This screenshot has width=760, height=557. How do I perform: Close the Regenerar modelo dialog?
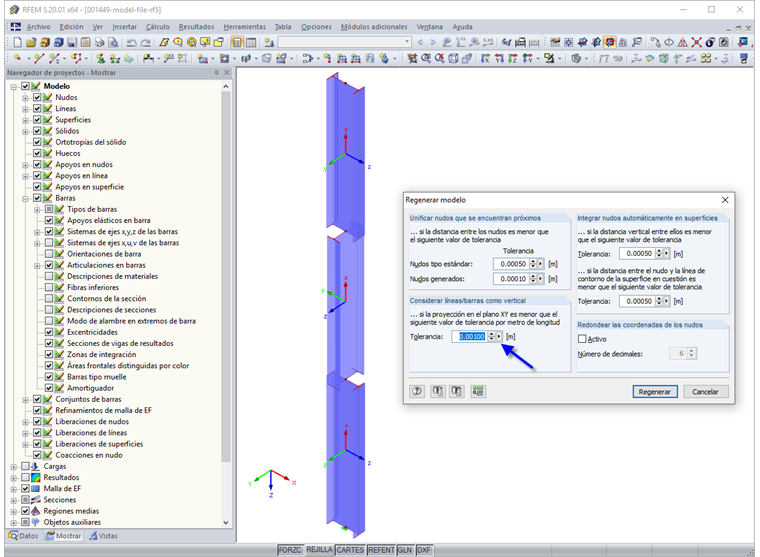[x=725, y=200]
